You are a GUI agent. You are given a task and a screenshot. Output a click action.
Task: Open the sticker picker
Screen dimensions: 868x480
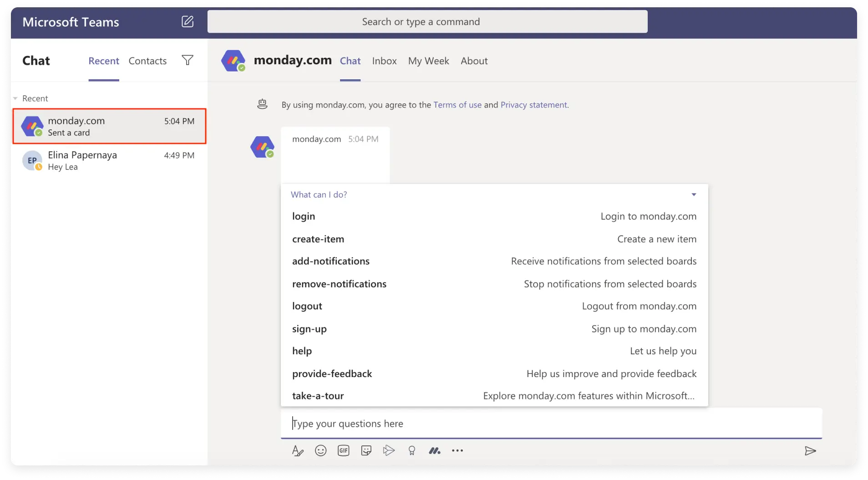pos(366,451)
